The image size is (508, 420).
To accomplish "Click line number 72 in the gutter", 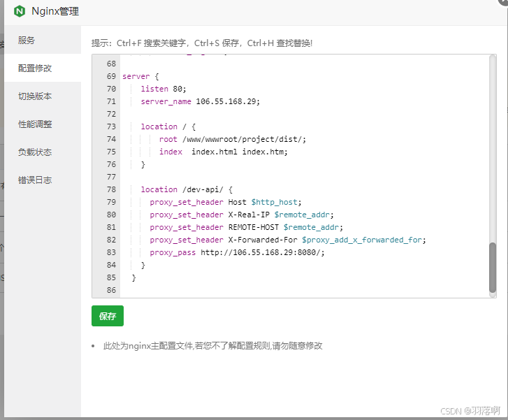I will pos(111,114).
